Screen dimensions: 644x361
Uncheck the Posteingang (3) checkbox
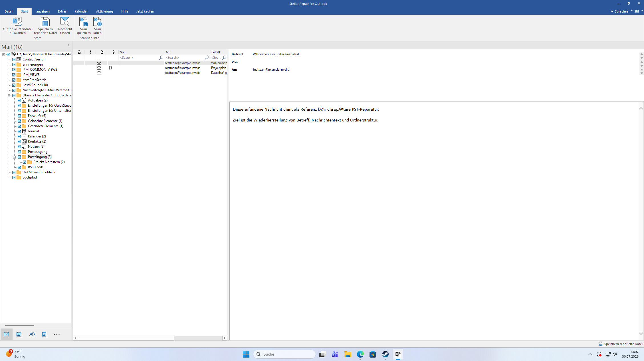[19, 157]
